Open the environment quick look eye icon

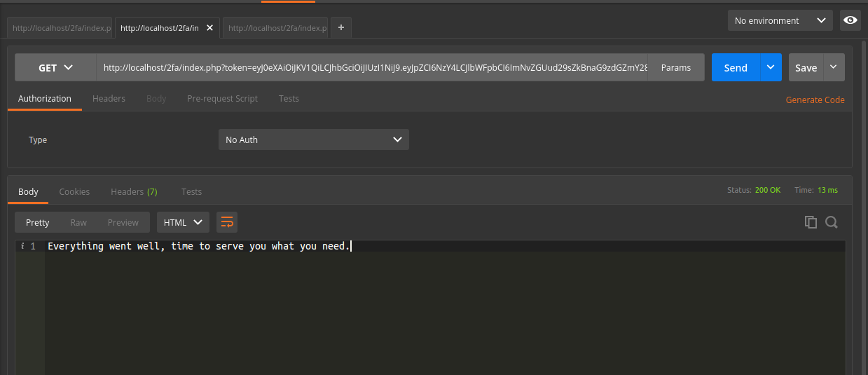(850, 20)
